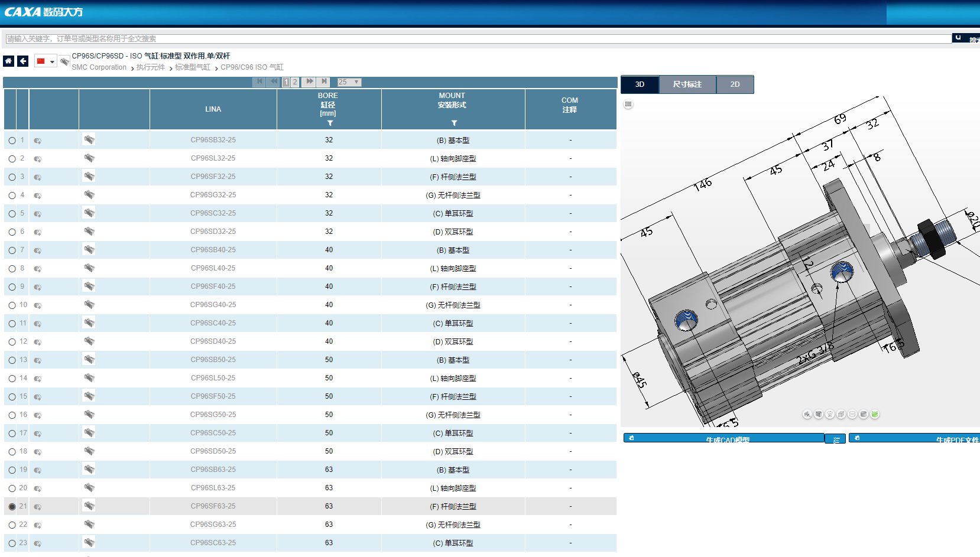This screenshot has height=557, width=980.
Task: Open CAD format options list button
Action: [x=835, y=439]
